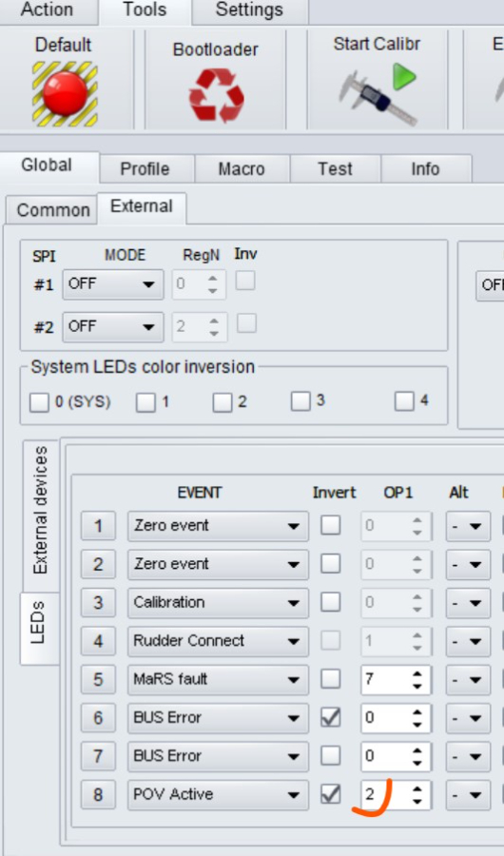The image size is (504, 856).
Task: Expand the Rudder Connect event dropdown
Action: [x=218, y=641]
